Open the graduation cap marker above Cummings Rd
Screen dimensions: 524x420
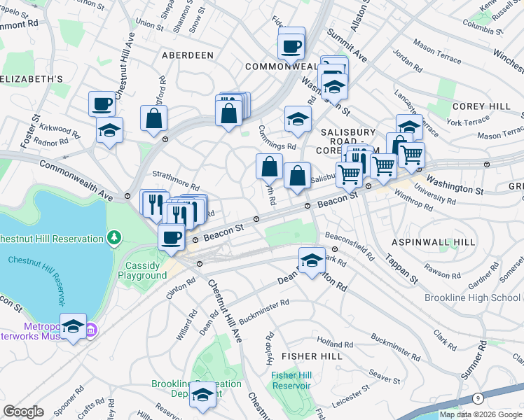click(x=298, y=119)
